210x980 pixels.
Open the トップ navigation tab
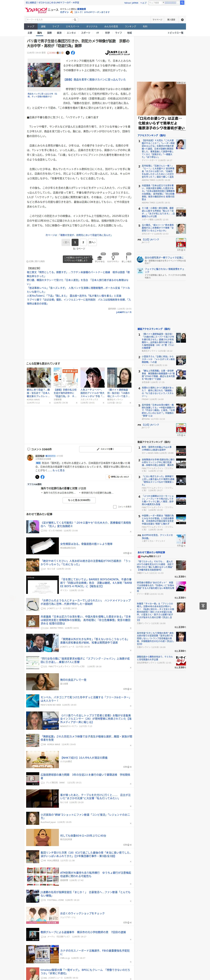[x=31, y=27]
